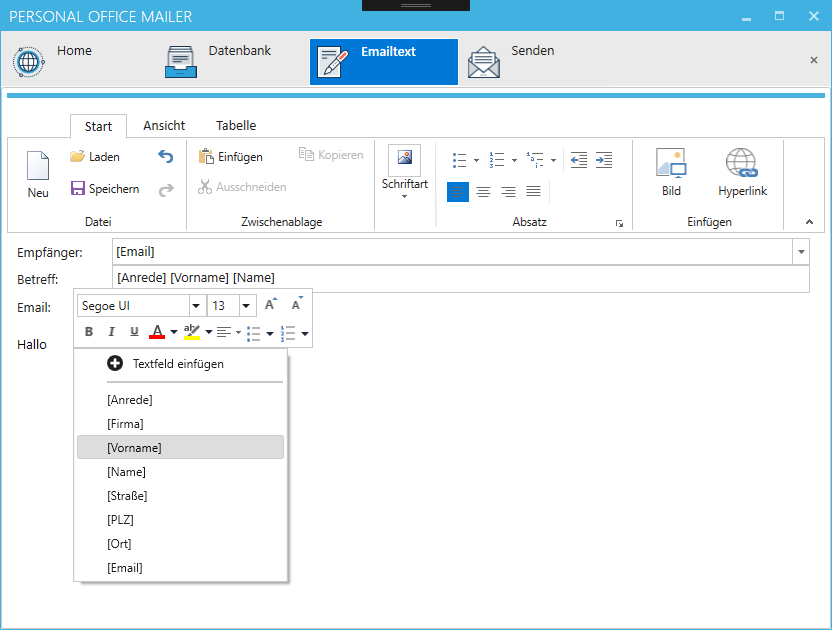This screenshot has width=832, height=630.
Task: Click the Ausschneiden scissors button
Action: [x=242, y=187]
